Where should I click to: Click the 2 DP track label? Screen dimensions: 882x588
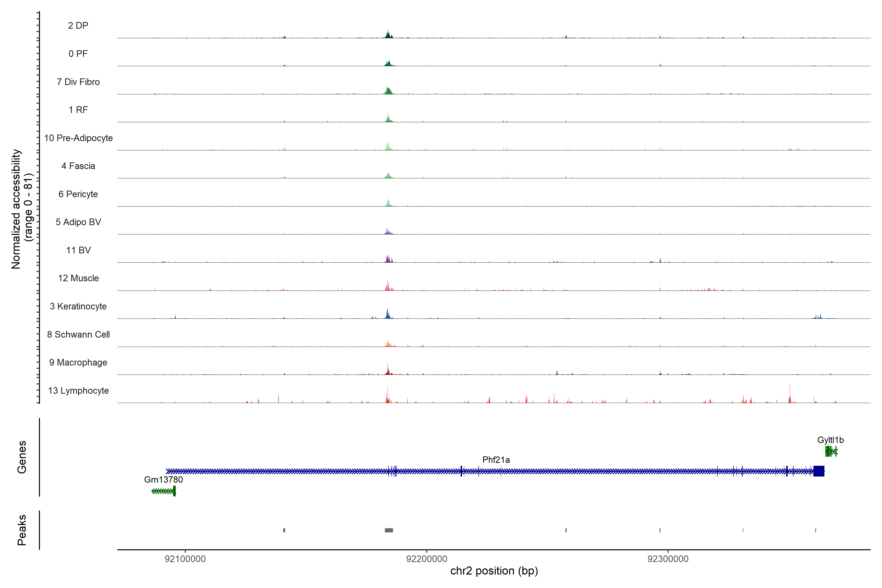pyautogui.click(x=78, y=25)
